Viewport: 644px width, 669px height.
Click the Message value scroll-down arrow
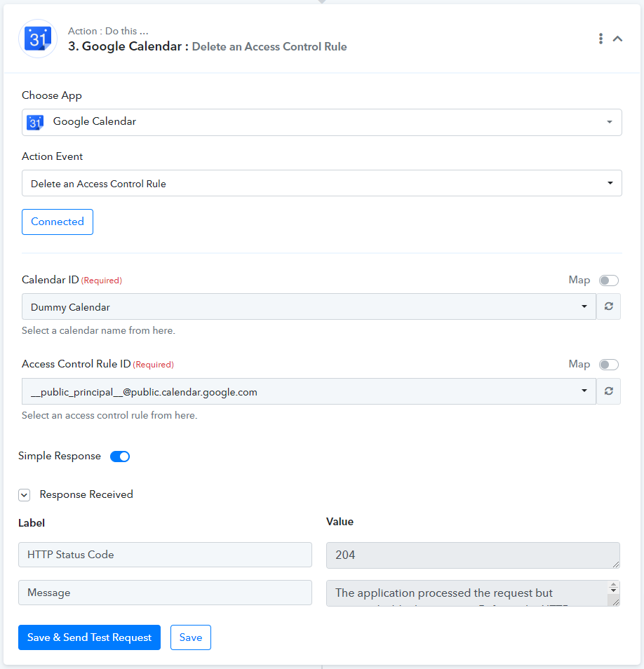tap(613, 591)
